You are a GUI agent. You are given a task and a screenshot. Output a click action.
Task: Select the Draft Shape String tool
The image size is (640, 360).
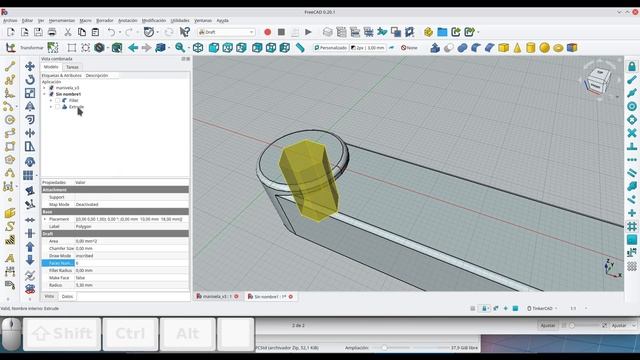pyautogui.click(x=10, y=226)
